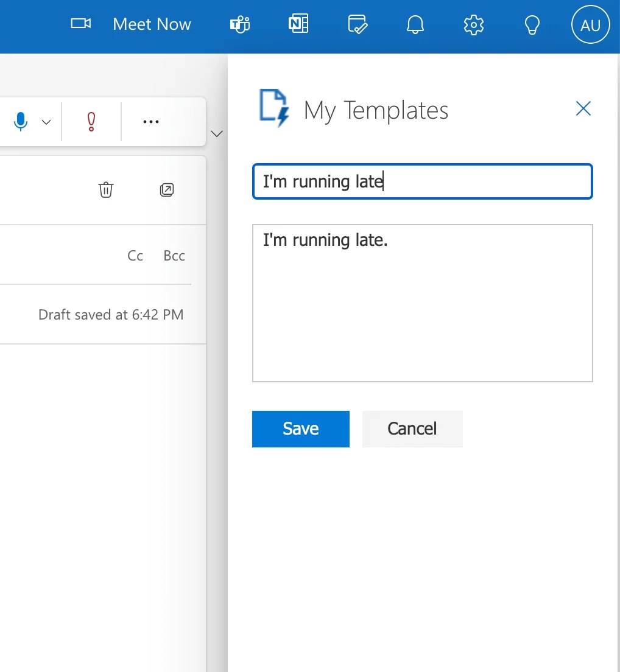Close the My Templates pane
Screen dimensions: 620x672
click(583, 108)
